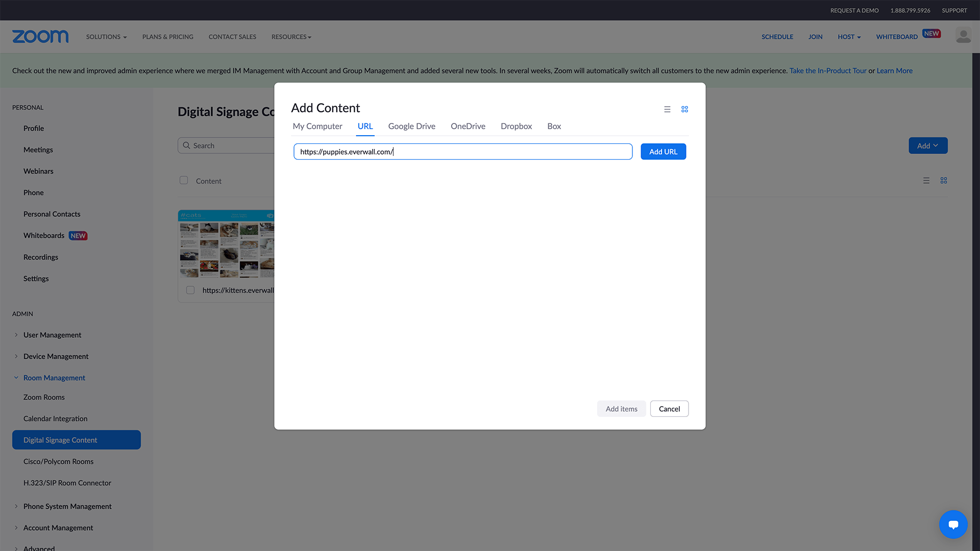Image resolution: width=980 pixels, height=551 pixels.
Task: Click the Schedule link
Action: [x=777, y=37]
